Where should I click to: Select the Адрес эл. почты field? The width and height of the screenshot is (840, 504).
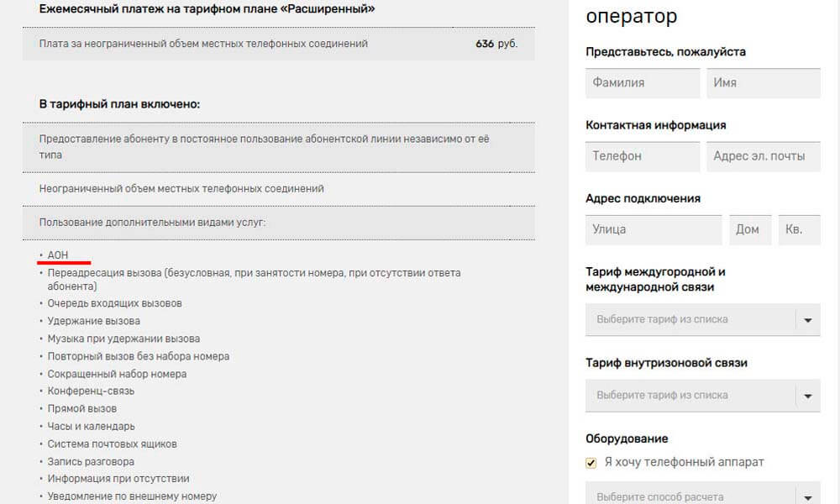764,156
